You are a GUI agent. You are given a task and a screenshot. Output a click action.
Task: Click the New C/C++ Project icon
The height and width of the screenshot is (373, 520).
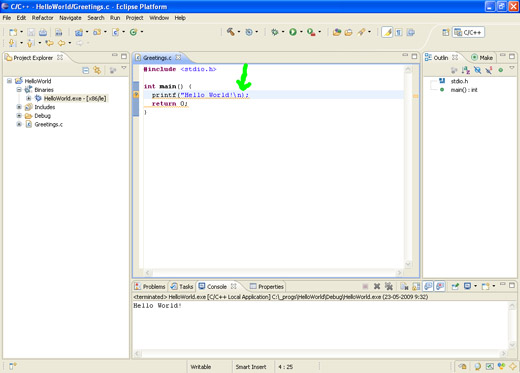pyautogui.click(x=79, y=32)
